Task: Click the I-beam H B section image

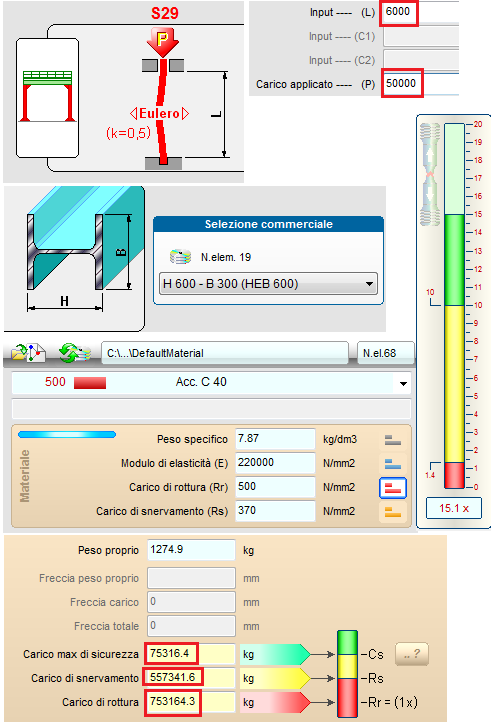Action: [76, 256]
